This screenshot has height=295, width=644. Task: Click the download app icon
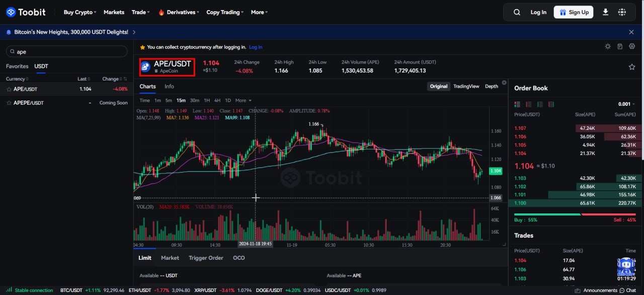coord(605,12)
